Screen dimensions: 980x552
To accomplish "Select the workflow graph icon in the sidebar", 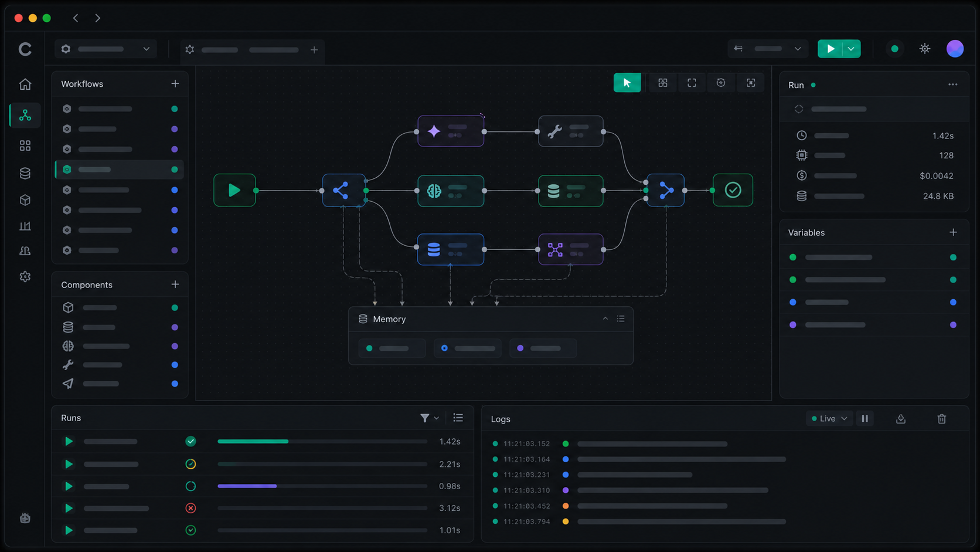I will [x=25, y=115].
